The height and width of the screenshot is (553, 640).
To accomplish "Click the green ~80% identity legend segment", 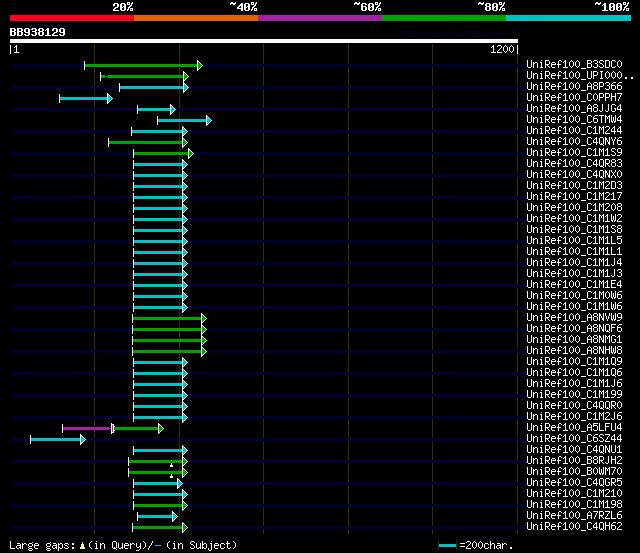I will click(x=444, y=18).
